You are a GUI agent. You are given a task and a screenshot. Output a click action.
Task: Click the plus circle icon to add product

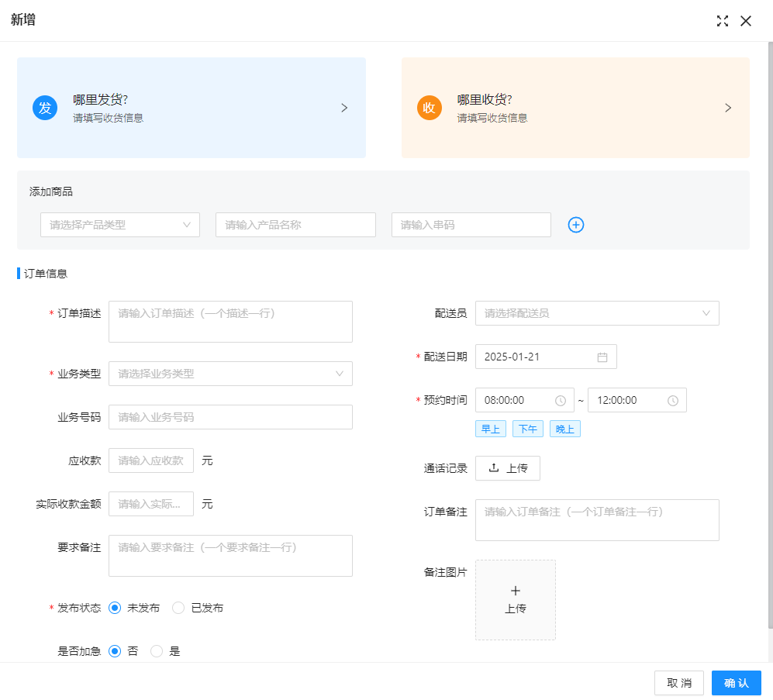coord(576,225)
